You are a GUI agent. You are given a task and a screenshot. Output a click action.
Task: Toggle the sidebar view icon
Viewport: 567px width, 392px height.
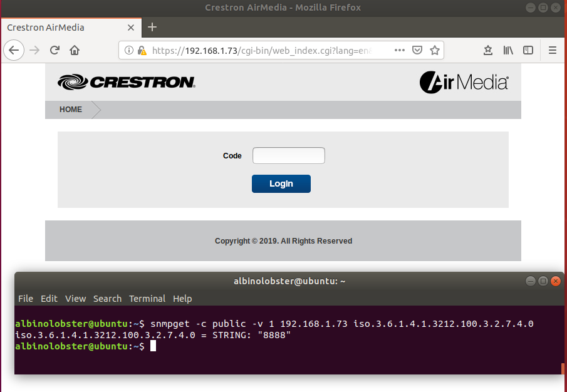point(528,51)
